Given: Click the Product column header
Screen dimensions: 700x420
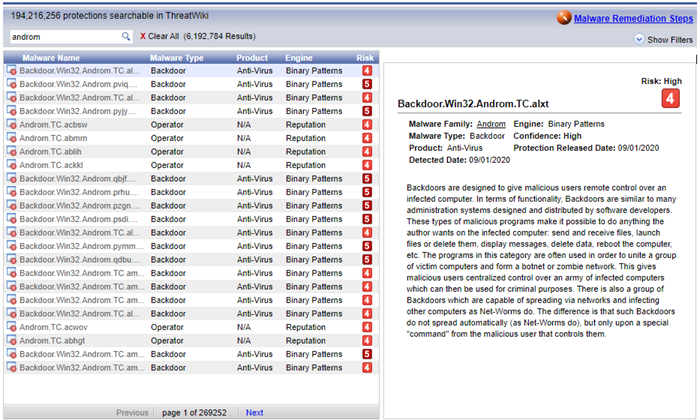Looking at the screenshot, I should pyautogui.click(x=252, y=58).
